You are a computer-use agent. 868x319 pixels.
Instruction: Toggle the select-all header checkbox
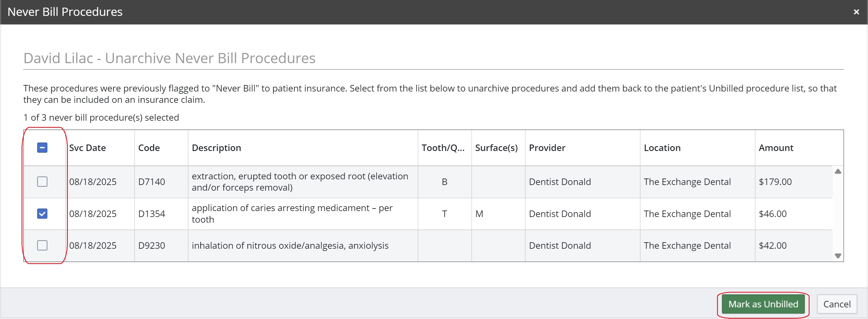point(42,148)
